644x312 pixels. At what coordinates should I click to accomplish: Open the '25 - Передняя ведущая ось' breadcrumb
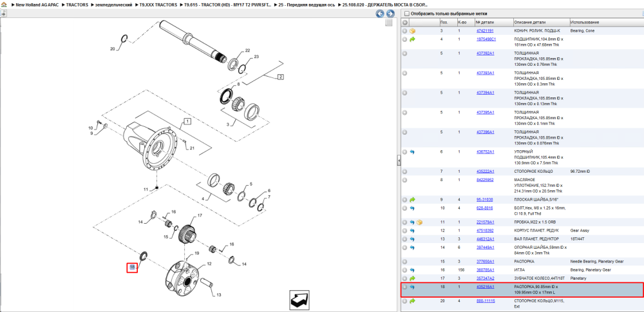point(308,5)
